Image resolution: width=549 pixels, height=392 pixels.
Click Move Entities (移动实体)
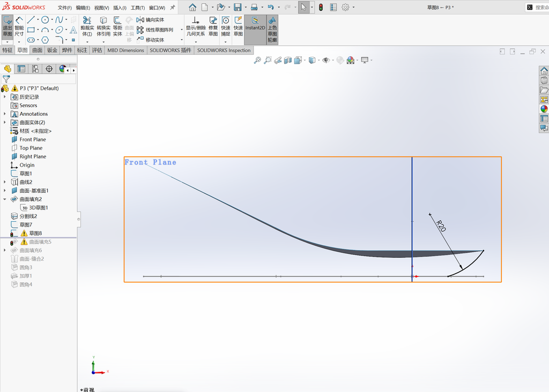pyautogui.click(x=151, y=40)
